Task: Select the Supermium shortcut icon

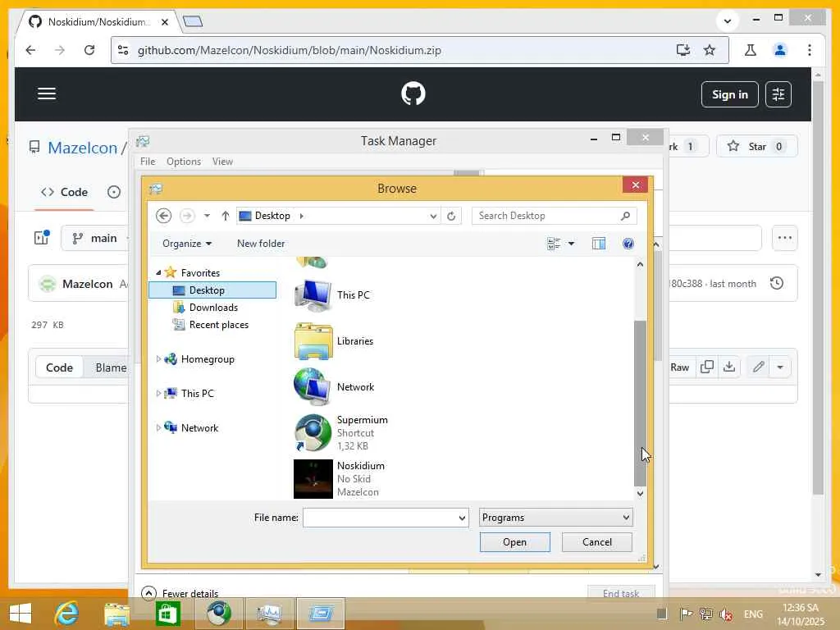Action: [x=313, y=433]
